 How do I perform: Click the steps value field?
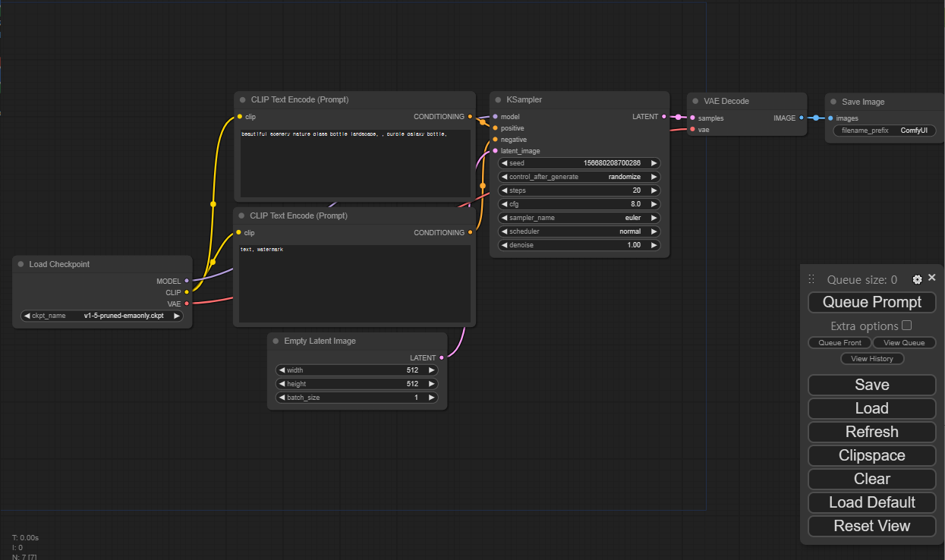pos(579,190)
